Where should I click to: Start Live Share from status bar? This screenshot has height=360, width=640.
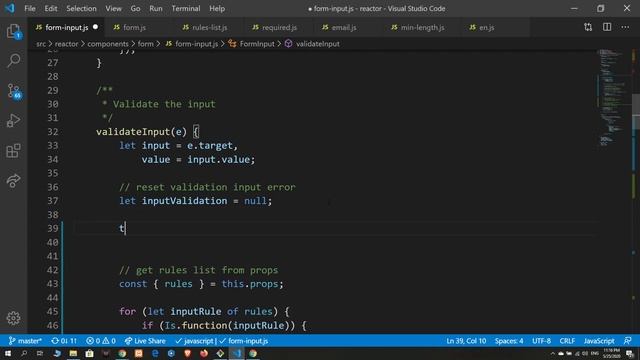pos(145,341)
